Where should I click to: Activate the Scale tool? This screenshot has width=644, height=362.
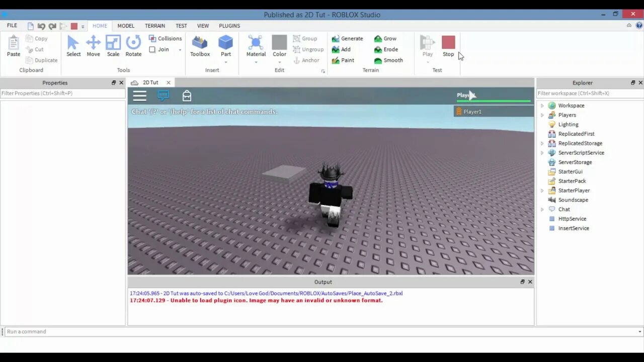(113, 46)
